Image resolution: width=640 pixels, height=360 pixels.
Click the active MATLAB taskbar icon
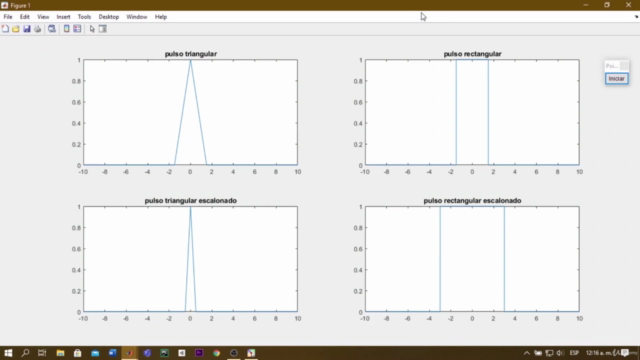click(129, 353)
